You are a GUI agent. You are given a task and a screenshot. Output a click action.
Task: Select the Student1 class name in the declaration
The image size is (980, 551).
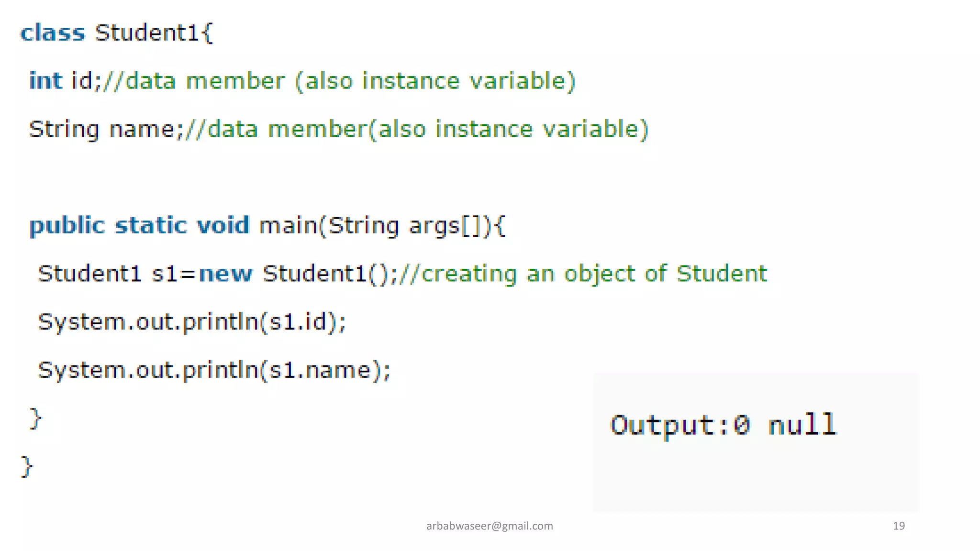[x=147, y=33]
